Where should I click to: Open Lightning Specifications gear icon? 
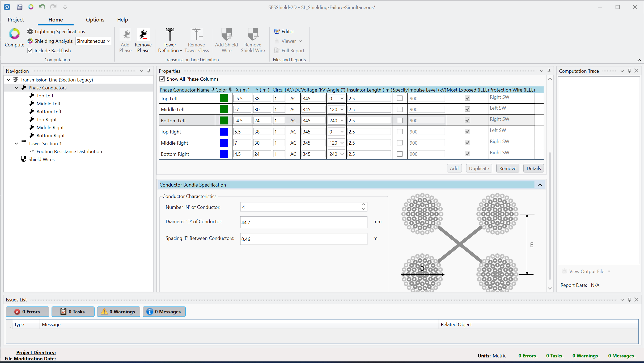pos(30,31)
